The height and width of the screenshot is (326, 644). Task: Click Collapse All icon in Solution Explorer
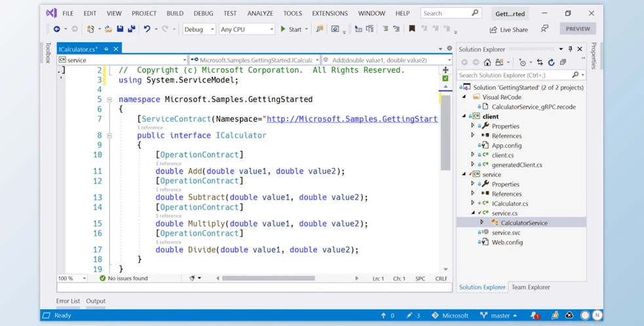[563, 63]
